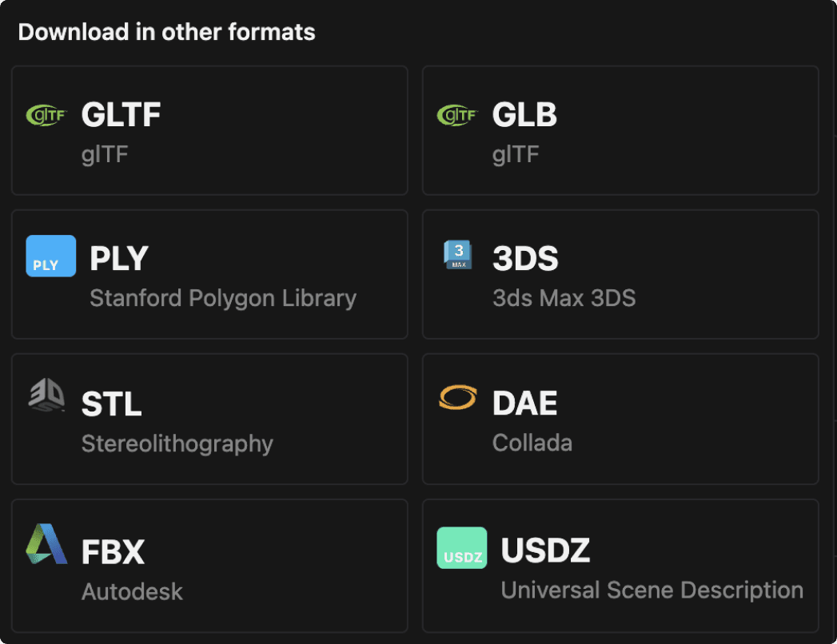Click the Stanford Polygon Library description
Screen dimensions: 837x644
coord(223,298)
